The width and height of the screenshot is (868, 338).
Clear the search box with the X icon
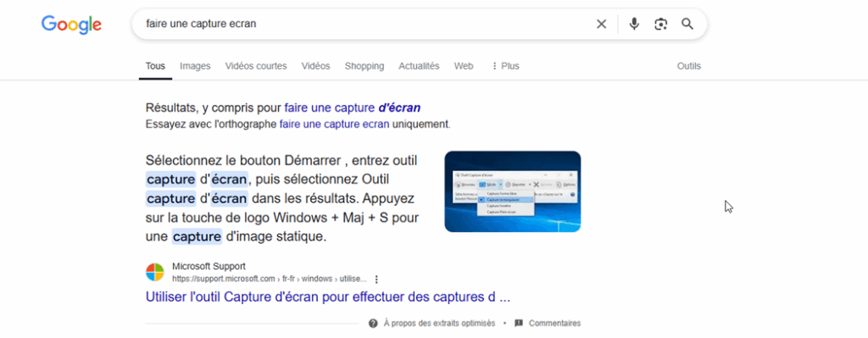pos(601,25)
